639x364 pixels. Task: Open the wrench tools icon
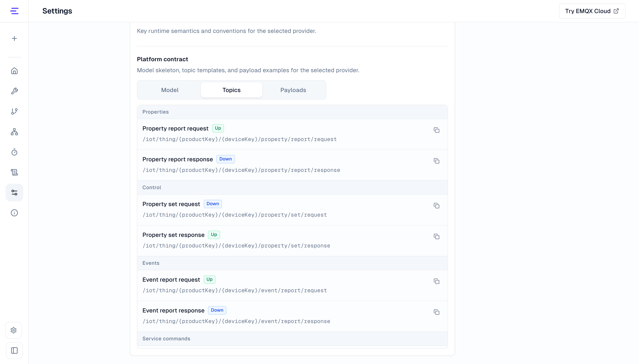pyautogui.click(x=14, y=91)
